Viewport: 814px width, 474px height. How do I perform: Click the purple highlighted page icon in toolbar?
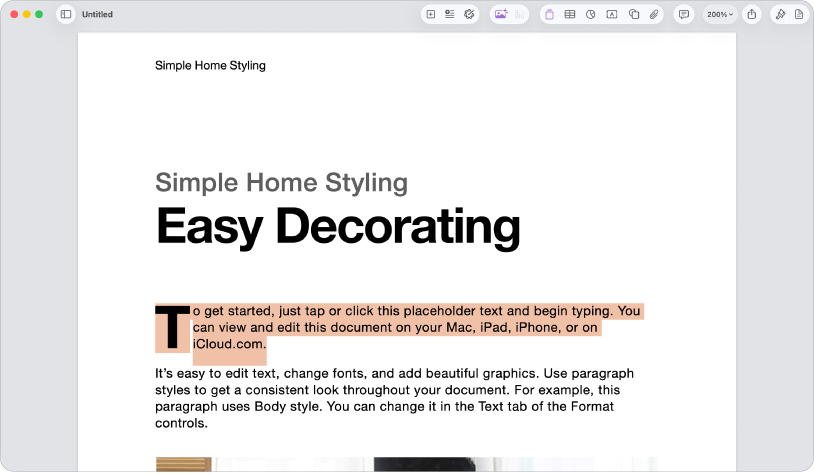[x=549, y=15]
